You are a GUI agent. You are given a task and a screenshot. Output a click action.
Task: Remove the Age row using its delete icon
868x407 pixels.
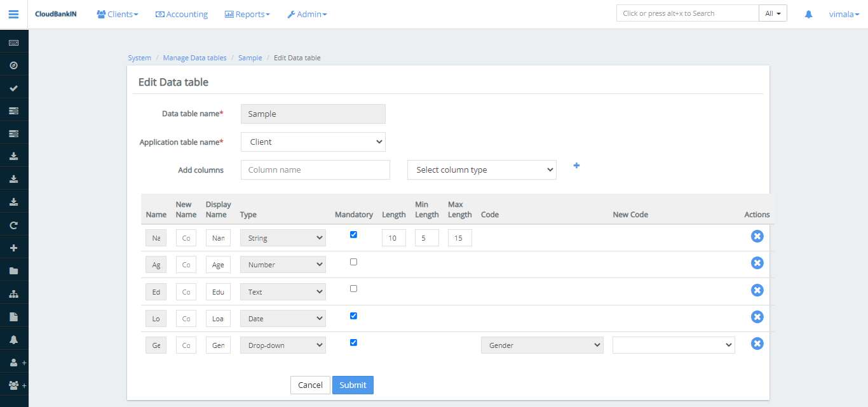point(757,262)
